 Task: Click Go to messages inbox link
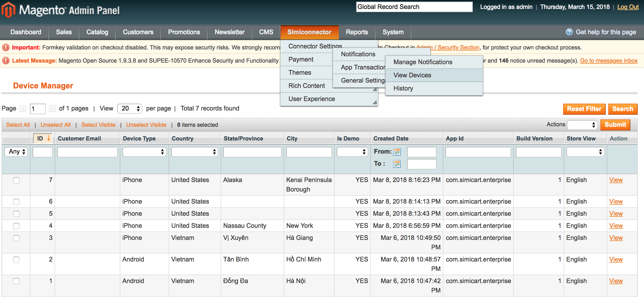click(609, 61)
